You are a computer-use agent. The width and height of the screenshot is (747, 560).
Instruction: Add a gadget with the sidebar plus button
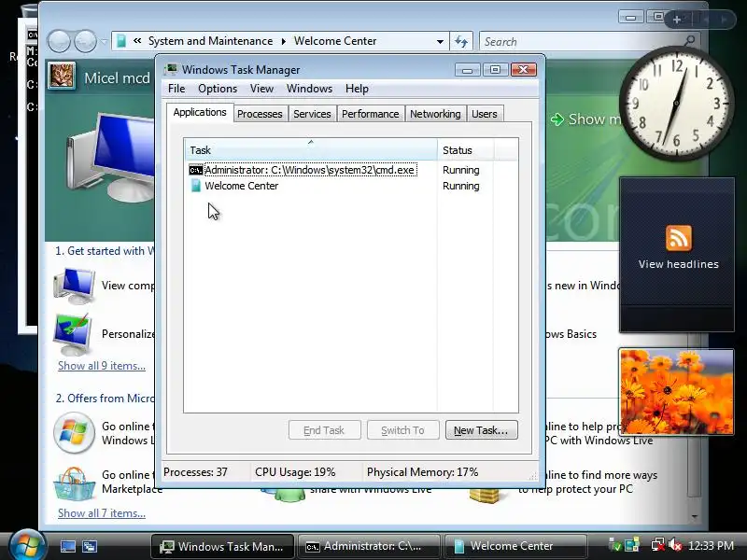click(x=676, y=20)
